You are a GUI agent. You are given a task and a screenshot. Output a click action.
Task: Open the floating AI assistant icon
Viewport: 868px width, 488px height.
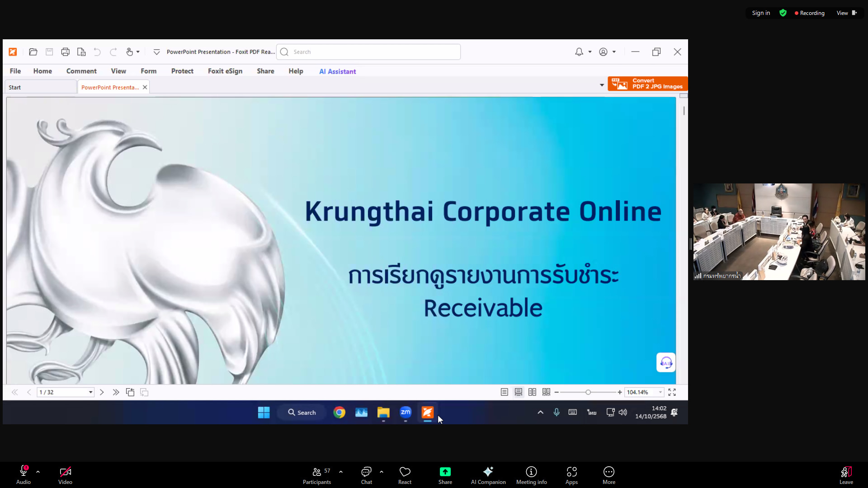click(666, 362)
